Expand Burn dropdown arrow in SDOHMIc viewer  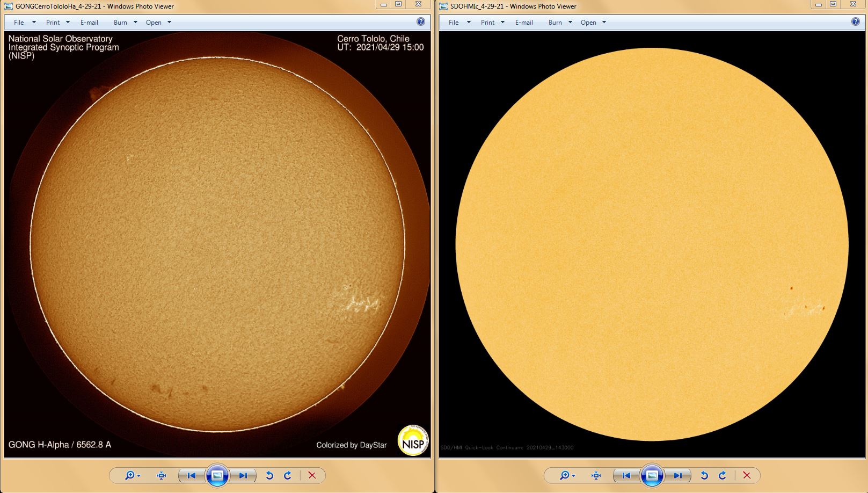(x=570, y=23)
